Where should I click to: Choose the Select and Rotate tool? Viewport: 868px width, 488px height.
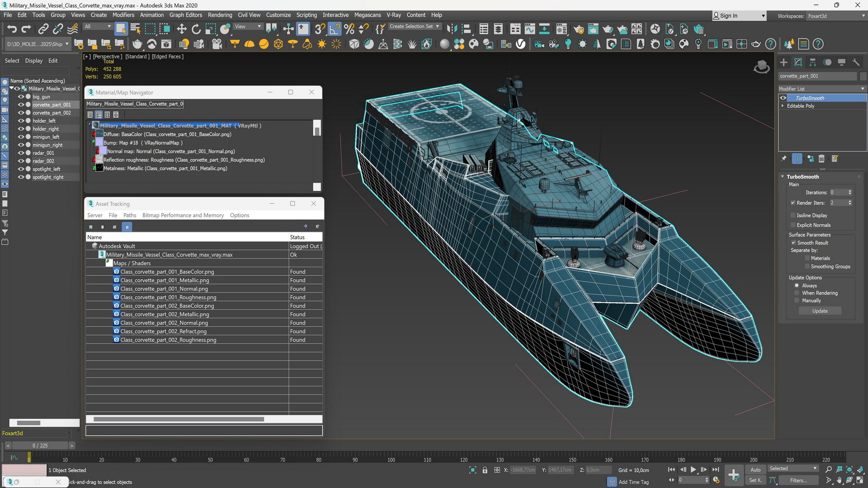coord(196,29)
